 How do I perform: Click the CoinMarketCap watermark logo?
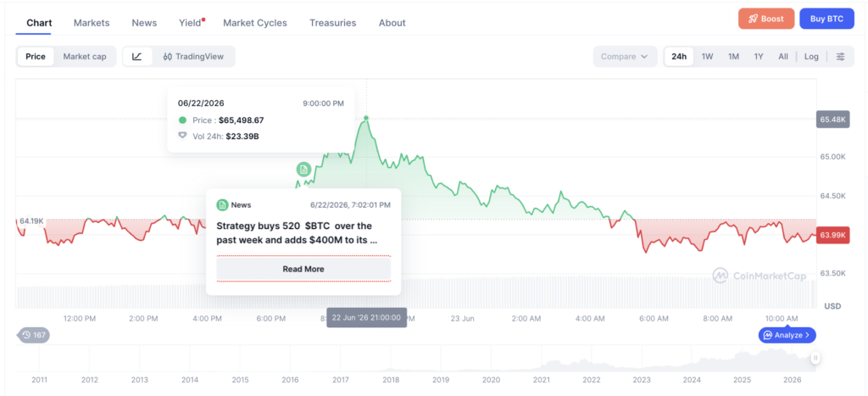click(x=759, y=276)
